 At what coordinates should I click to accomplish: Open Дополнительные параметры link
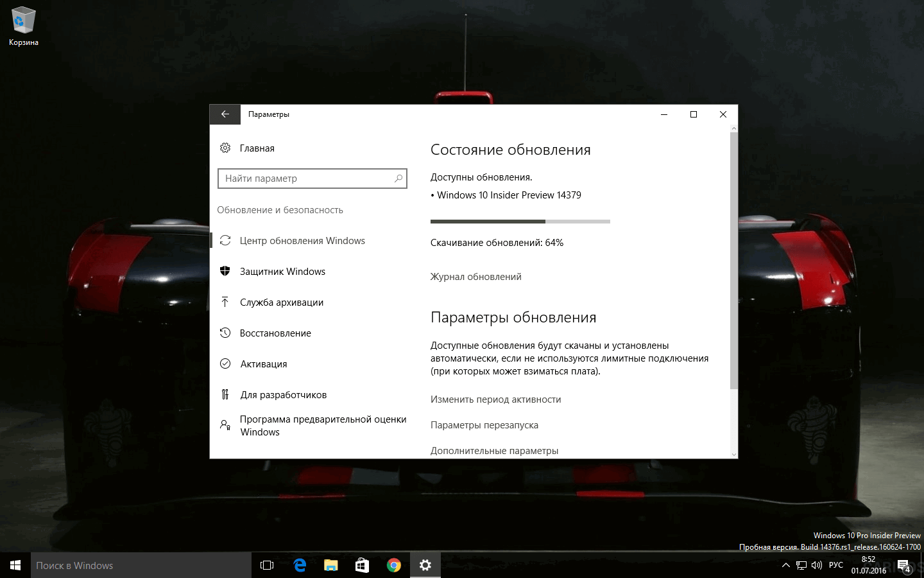click(x=494, y=450)
